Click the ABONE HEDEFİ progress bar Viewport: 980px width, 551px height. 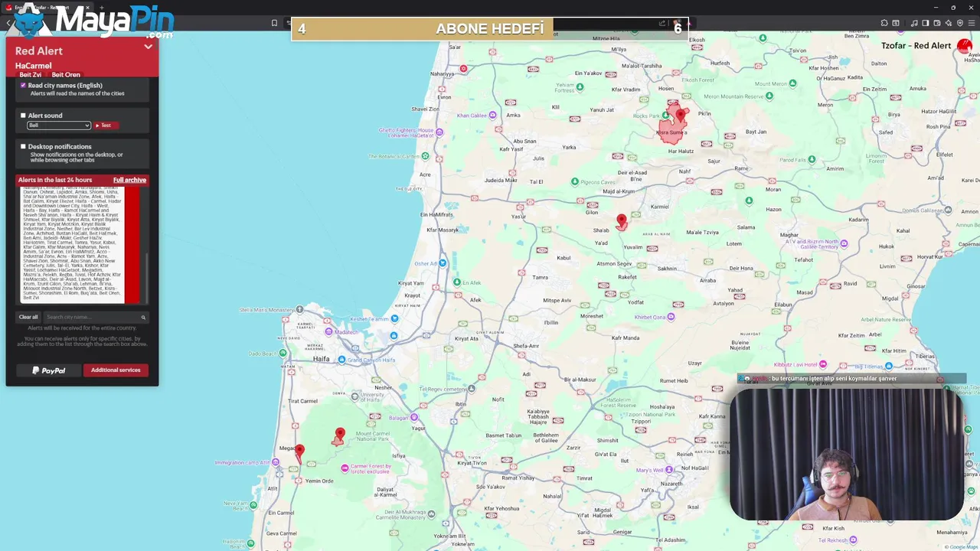click(x=490, y=29)
